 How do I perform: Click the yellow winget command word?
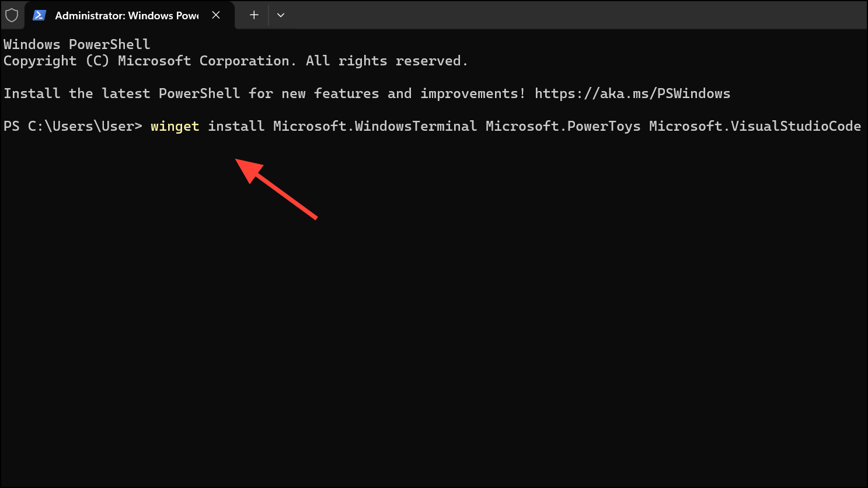[175, 126]
